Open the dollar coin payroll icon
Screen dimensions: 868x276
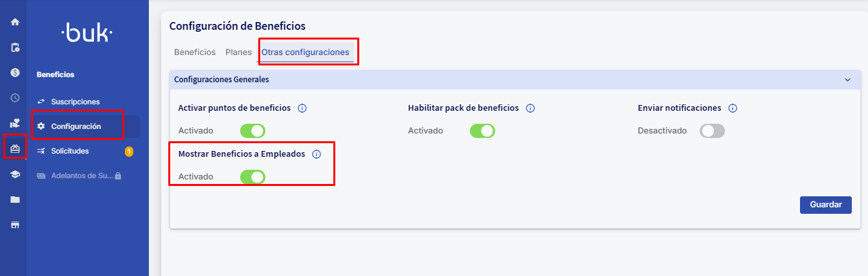[x=15, y=73]
